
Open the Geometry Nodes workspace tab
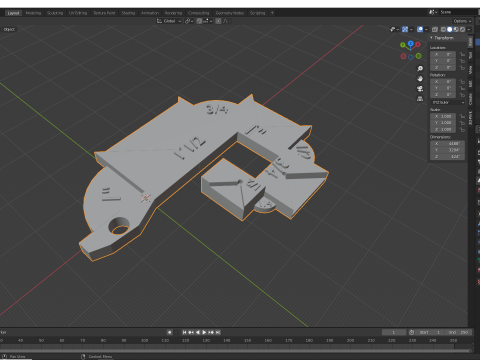tap(230, 13)
